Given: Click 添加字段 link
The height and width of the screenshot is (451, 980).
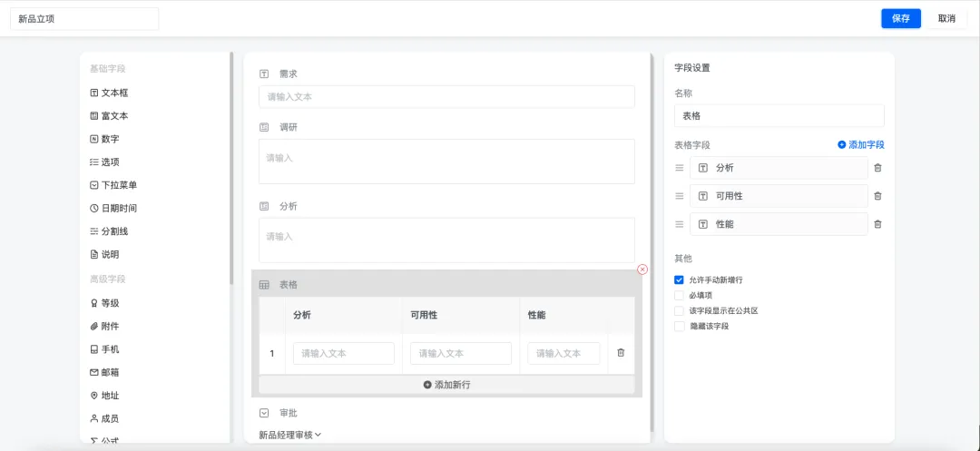Looking at the screenshot, I should click(861, 145).
